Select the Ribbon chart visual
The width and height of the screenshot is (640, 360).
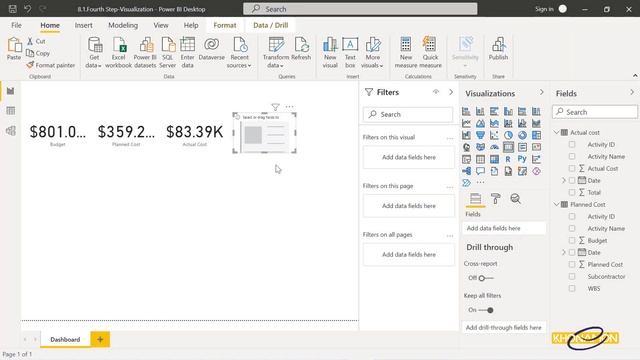[536, 123]
